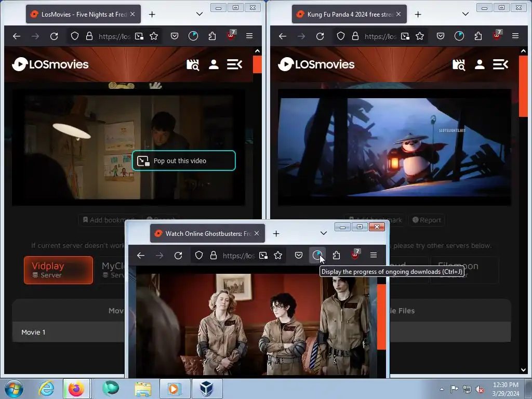
Task: Select the Kung Fu Panda 4 2024 tab
Action: [x=350, y=14]
